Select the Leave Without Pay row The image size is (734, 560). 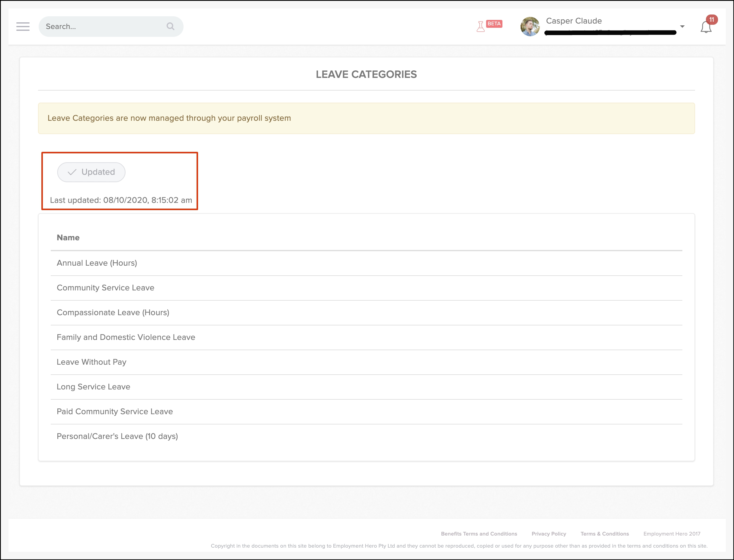click(x=91, y=362)
